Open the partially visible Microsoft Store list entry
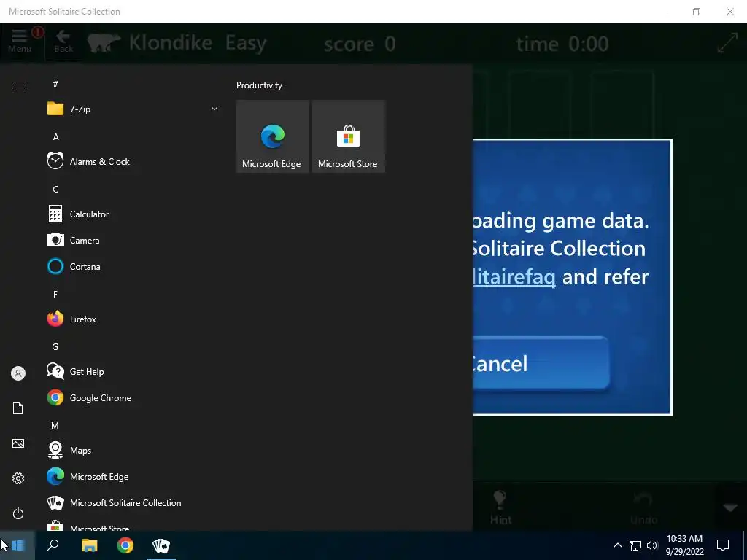The image size is (747, 560). point(133,525)
